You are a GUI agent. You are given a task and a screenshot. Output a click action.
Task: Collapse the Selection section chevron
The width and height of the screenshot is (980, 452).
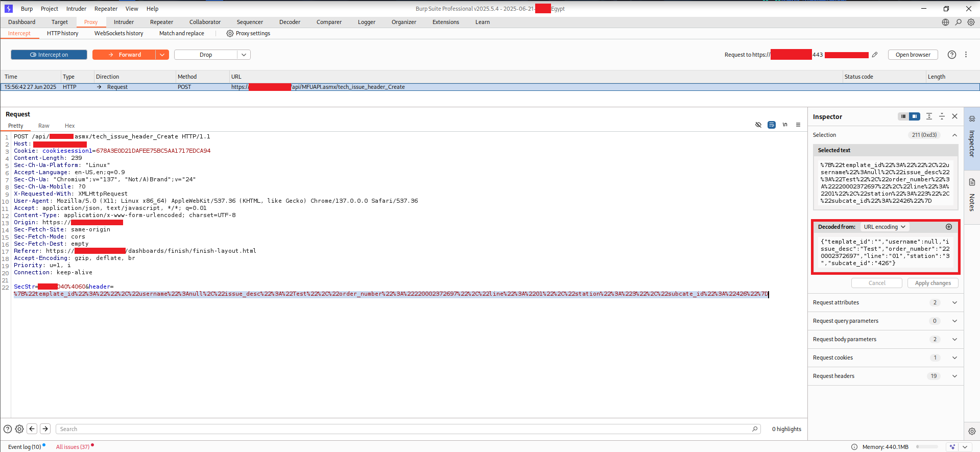click(954, 135)
